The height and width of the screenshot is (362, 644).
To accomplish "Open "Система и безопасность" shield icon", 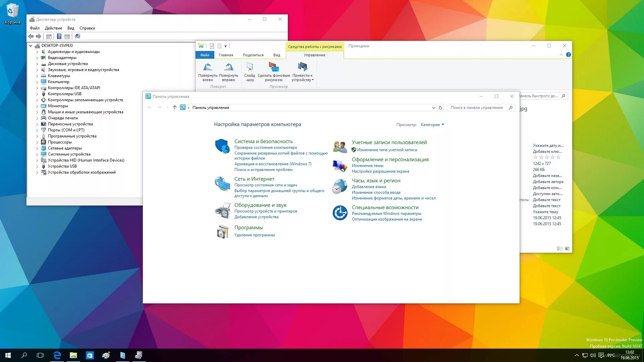I will click(222, 146).
